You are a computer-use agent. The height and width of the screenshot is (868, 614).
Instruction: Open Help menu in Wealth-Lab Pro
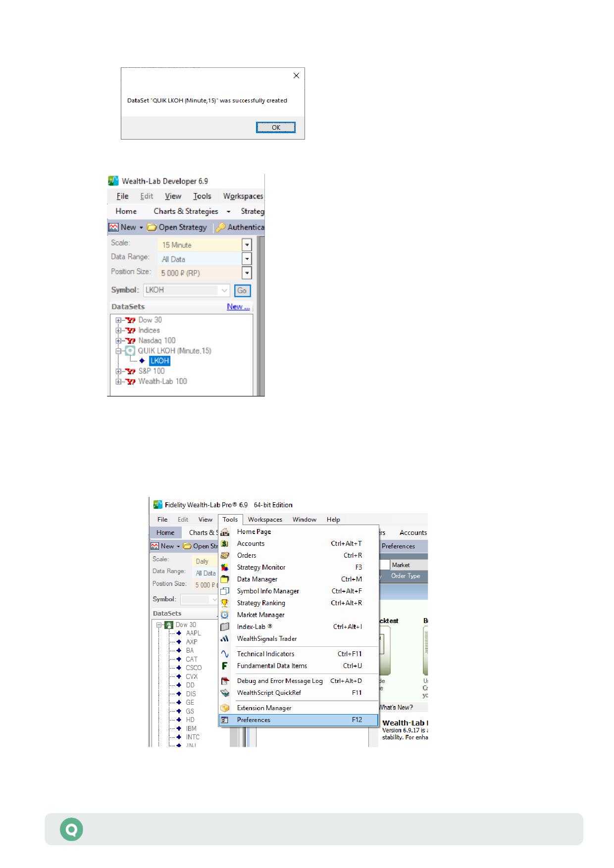click(333, 520)
